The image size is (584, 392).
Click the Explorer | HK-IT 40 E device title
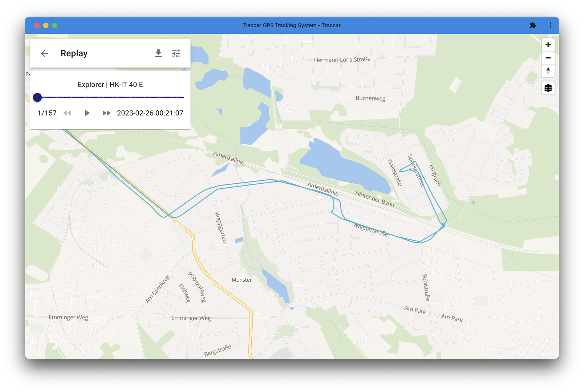tap(110, 85)
